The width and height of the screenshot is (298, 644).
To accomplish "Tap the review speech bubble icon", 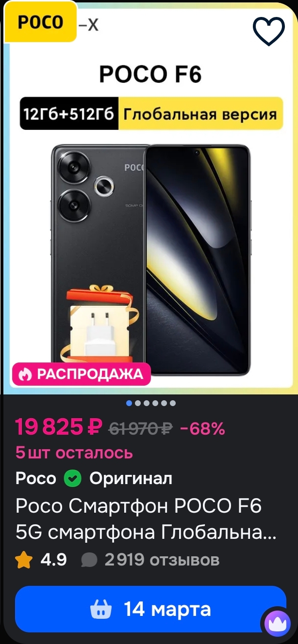I will pos(89,560).
